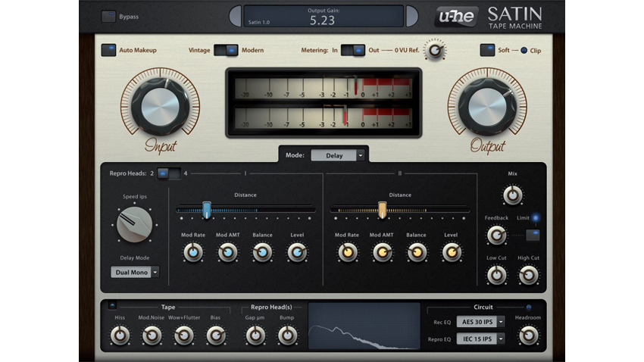Enable the Auto Makeup switch

click(x=108, y=50)
